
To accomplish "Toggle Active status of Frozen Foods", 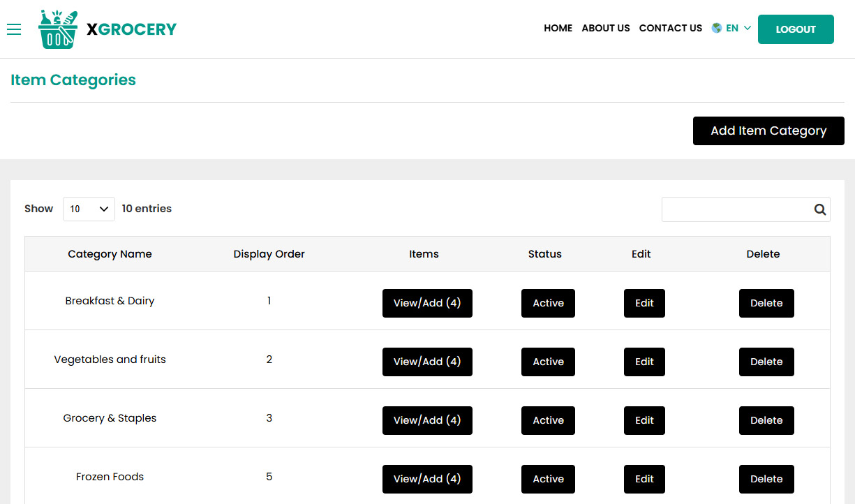I will click(548, 479).
